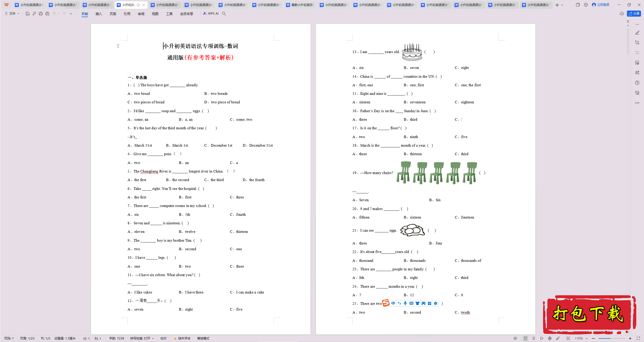Image resolution: width=644 pixels, height=342 pixels.
Task: Switch to the 插入 ribbon tab
Action: [99, 14]
